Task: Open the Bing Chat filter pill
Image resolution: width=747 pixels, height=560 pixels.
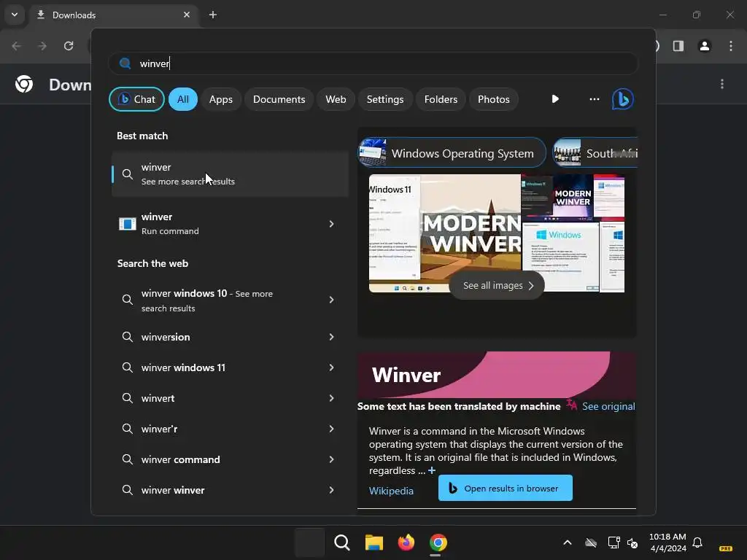Action: pos(136,99)
